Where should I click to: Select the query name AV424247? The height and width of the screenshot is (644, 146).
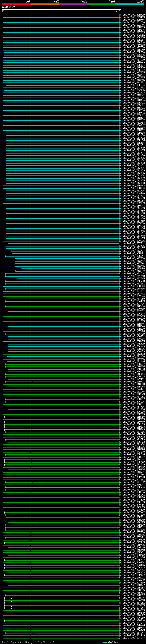8,7
